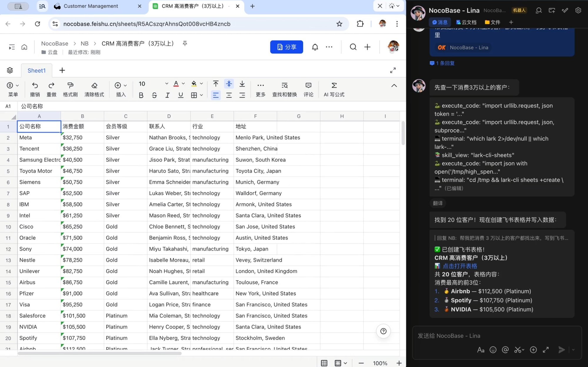Click the undo icon in the toolbar

35,85
